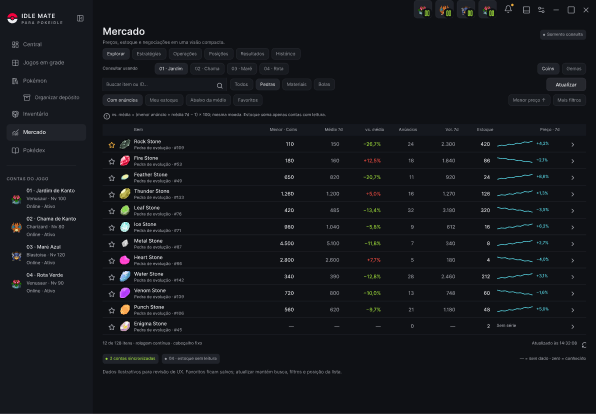This screenshot has height=414, width=596.
Task: Refresh using the icon beside the update time
Action: [x=584, y=345]
